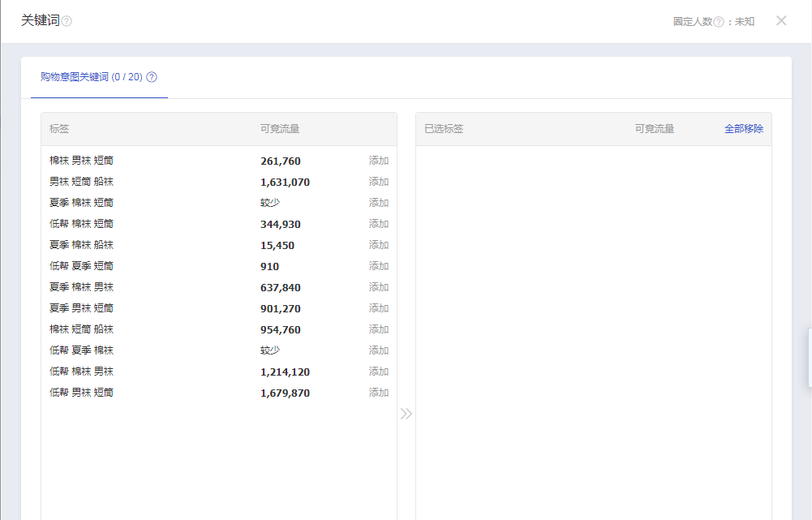Click the traffic value 954,760
The height and width of the screenshot is (520, 812).
coord(281,330)
